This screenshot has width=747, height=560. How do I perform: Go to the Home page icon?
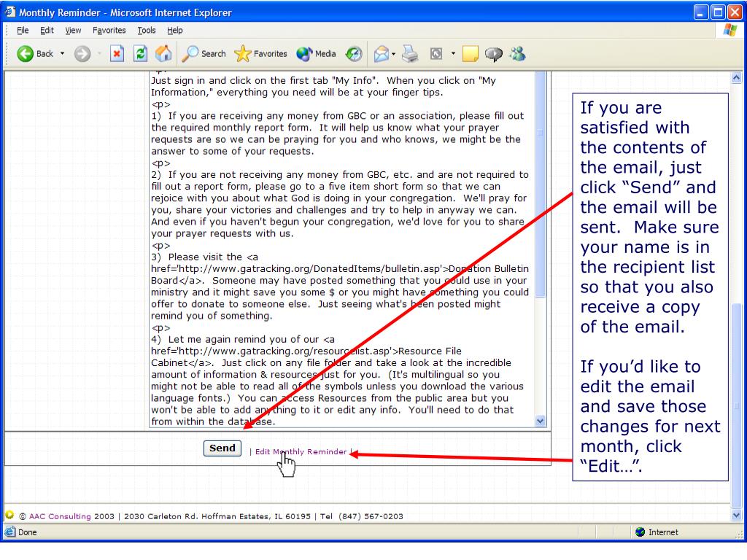pos(163,54)
